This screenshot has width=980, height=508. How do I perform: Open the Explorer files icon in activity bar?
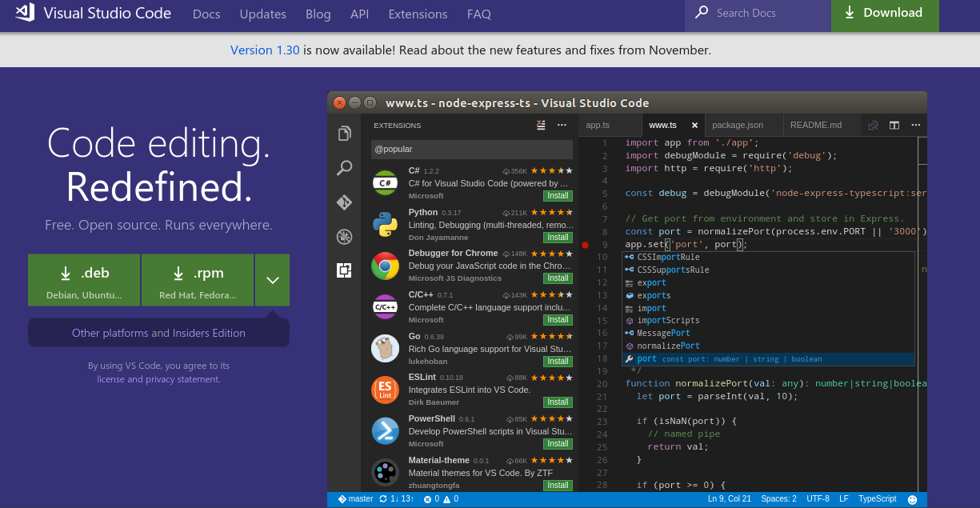pyautogui.click(x=345, y=134)
